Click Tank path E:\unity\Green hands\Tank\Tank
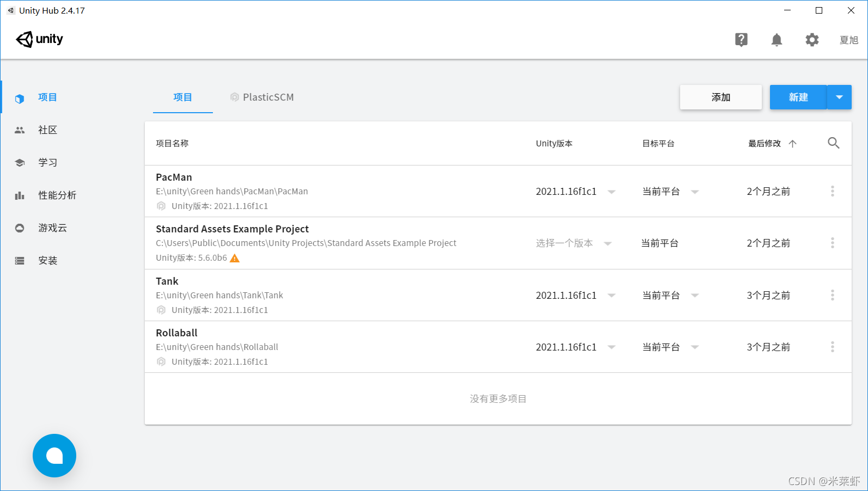The height and width of the screenshot is (491, 868). coord(219,295)
